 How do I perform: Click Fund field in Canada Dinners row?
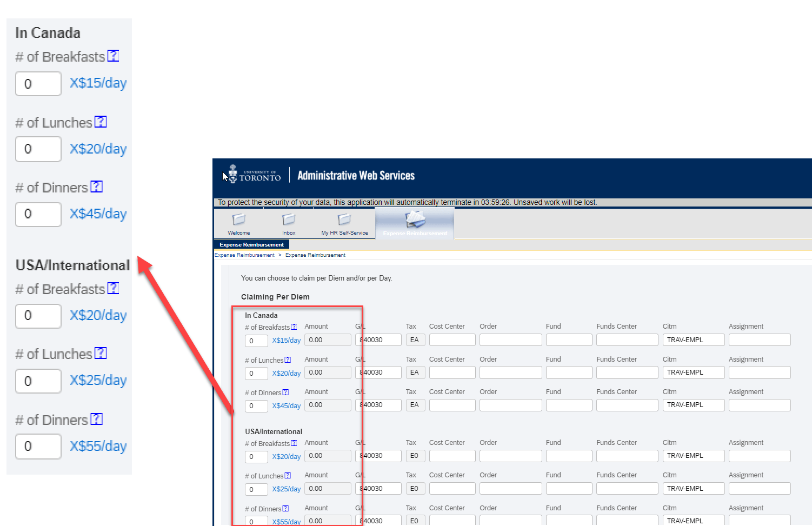[x=569, y=405]
